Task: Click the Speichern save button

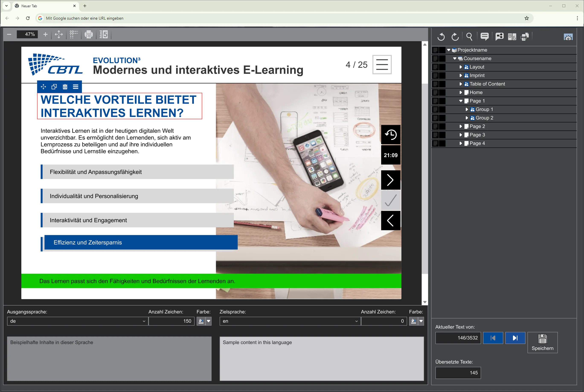Action: coord(542,343)
